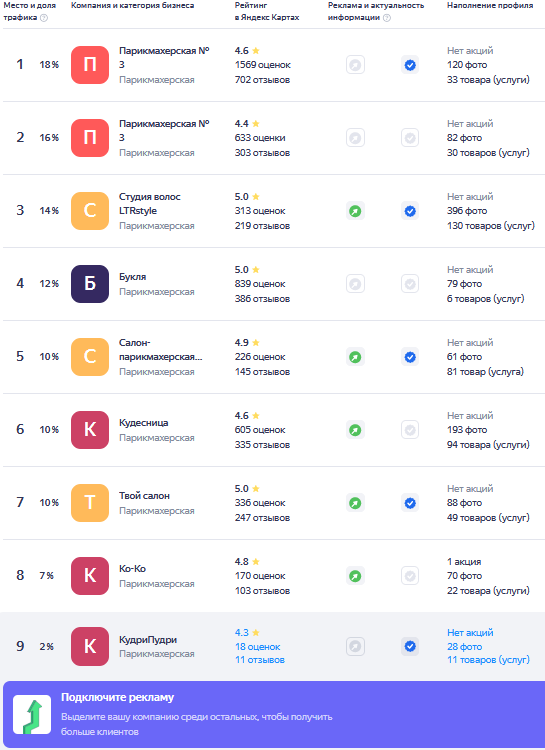The width and height of the screenshot is (545, 750).
Task: Click the 'Нет акций' link in КудриПудри row
Action: (470, 633)
